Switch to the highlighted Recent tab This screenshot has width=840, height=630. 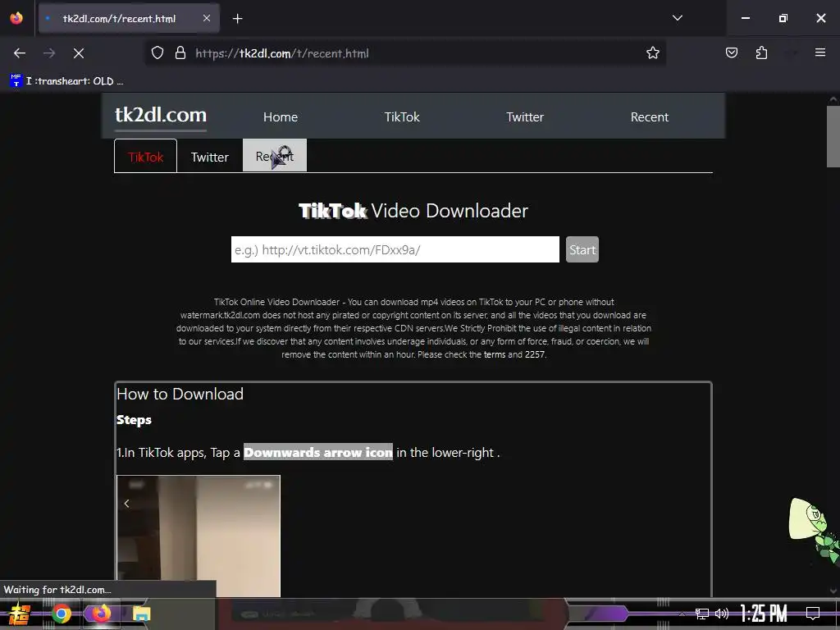tap(275, 156)
